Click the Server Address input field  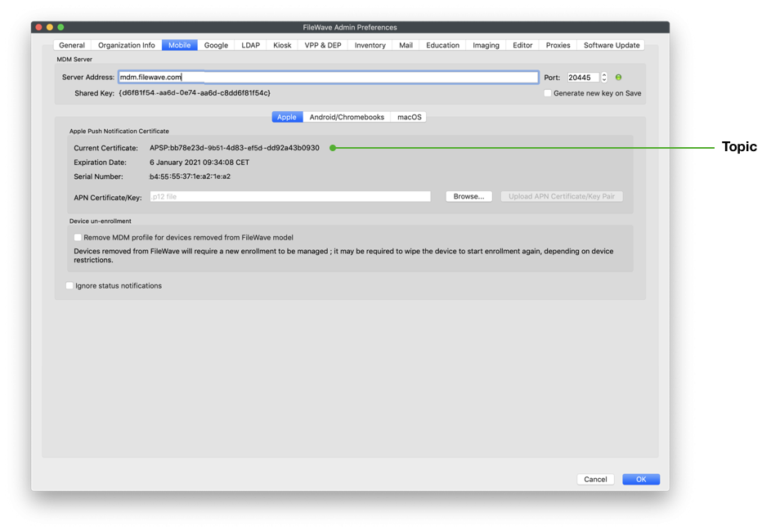point(327,78)
